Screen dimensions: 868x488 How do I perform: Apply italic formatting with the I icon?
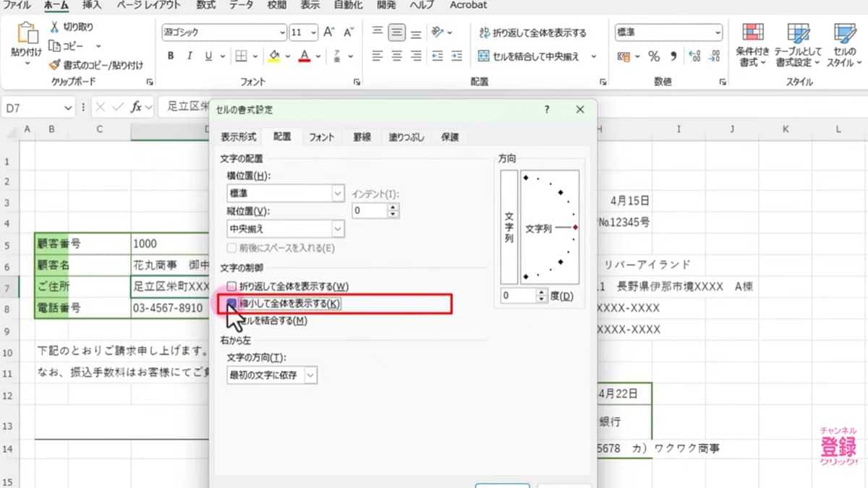[x=189, y=56]
